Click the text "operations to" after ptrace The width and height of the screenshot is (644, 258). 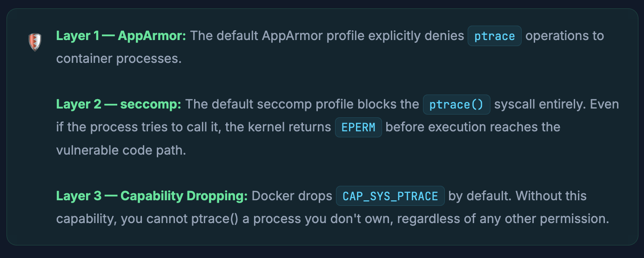tap(564, 36)
